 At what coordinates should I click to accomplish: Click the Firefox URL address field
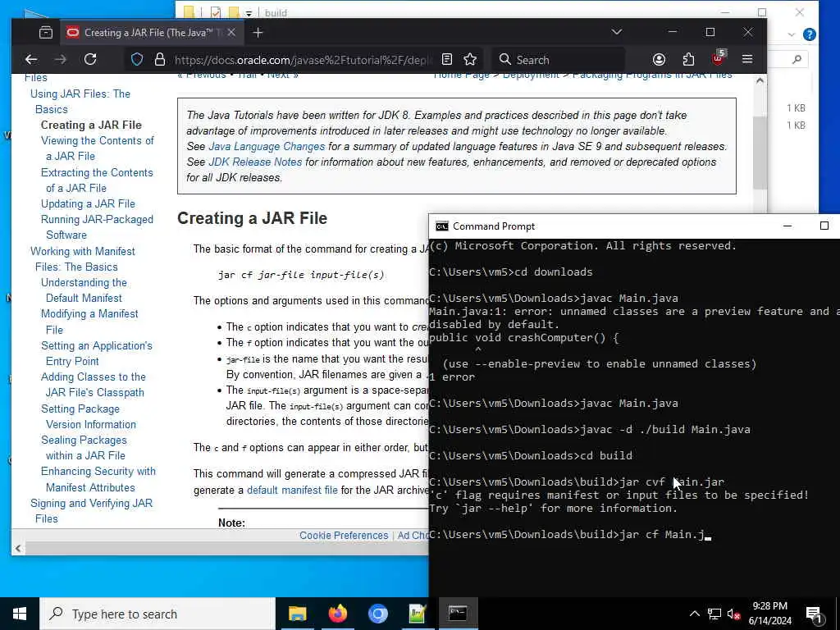(x=303, y=60)
